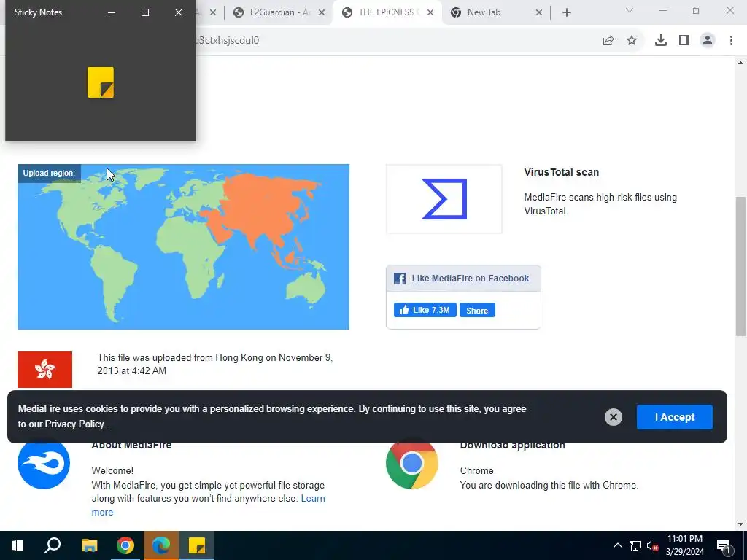Click Facebook logo icon in like box

[x=399, y=279]
